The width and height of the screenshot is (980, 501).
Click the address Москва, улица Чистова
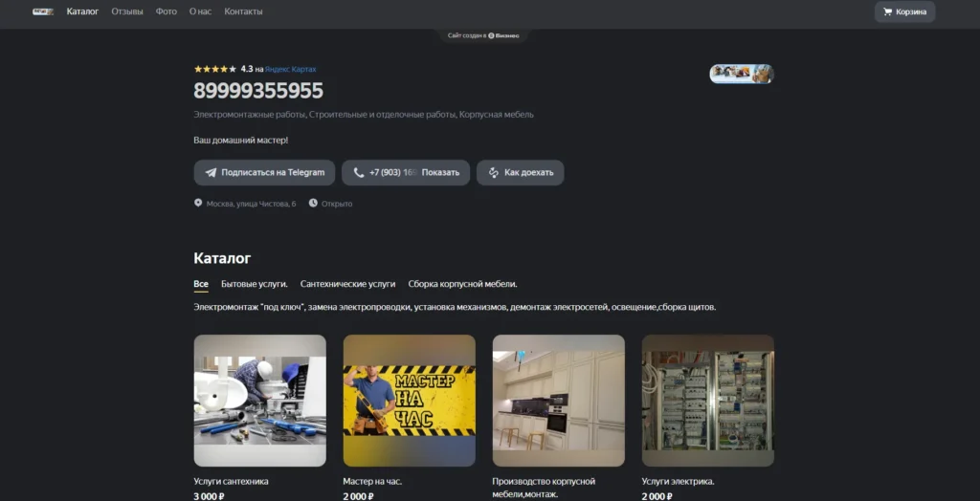(251, 204)
